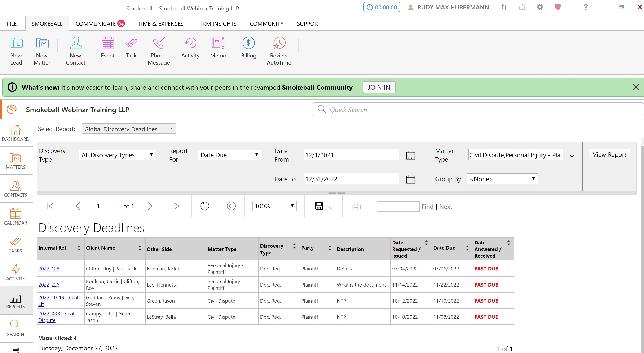Expand the Discovery Type dropdown

(118, 155)
